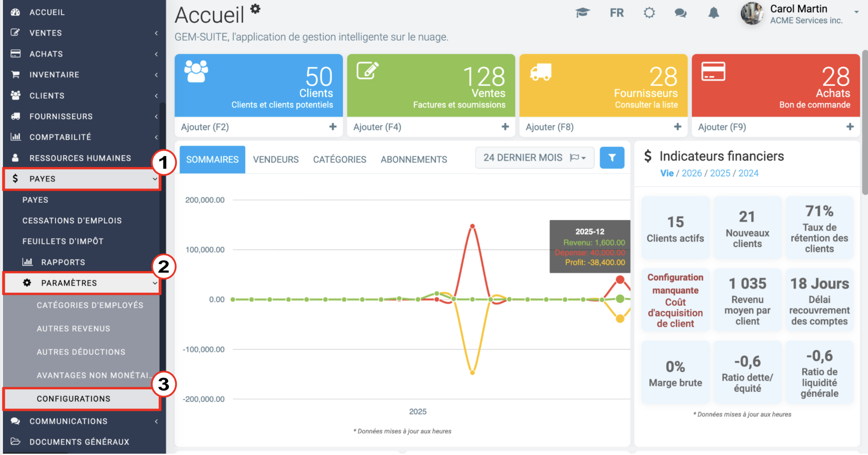Click the Payes dollar sign icon

(x=15, y=178)
